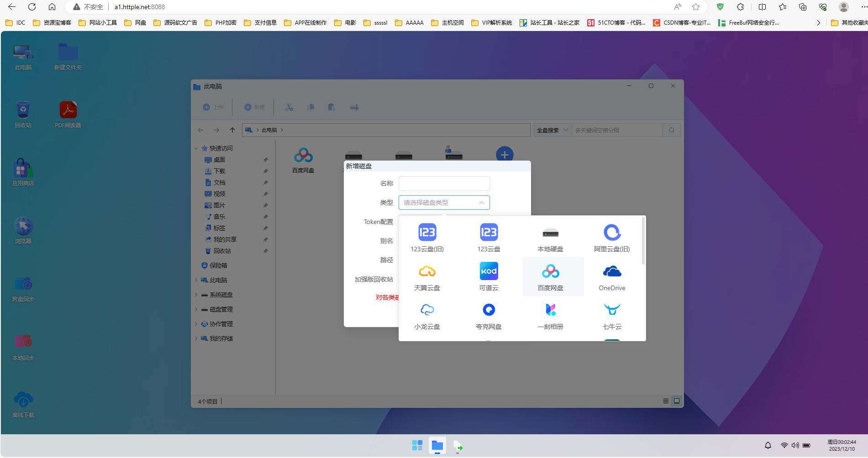
Task: Click the search magnifier icon
Action: point(672,130)
